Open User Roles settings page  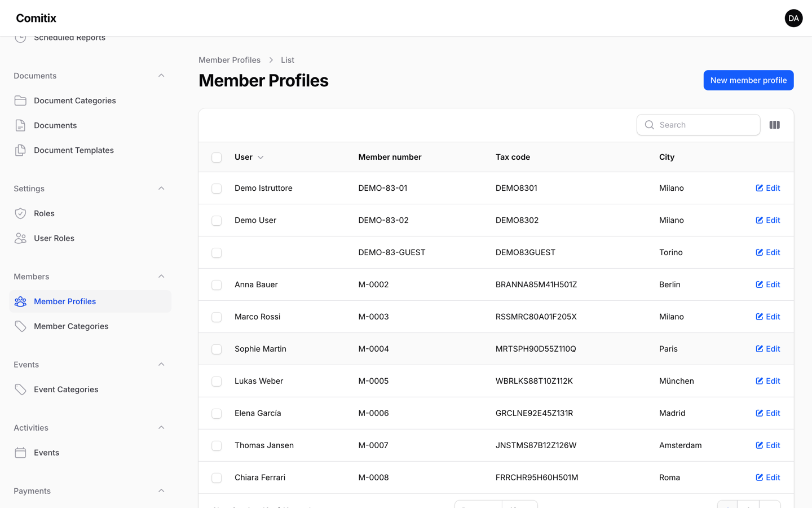pos(90,238)
